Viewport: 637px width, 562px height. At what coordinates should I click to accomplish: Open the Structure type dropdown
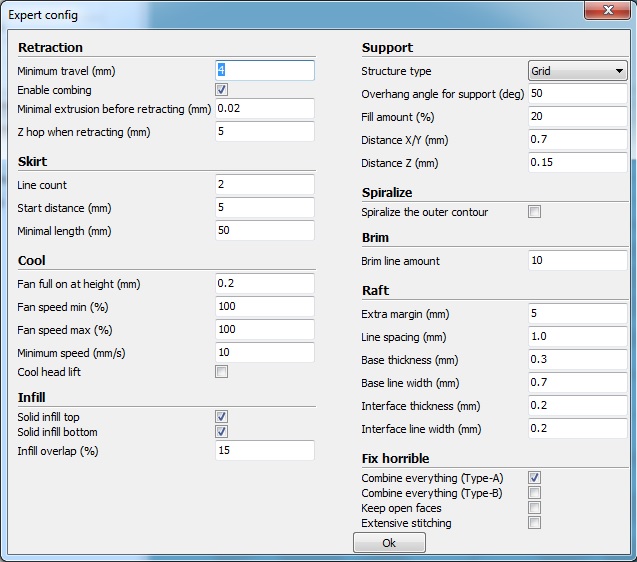point(577,71)
